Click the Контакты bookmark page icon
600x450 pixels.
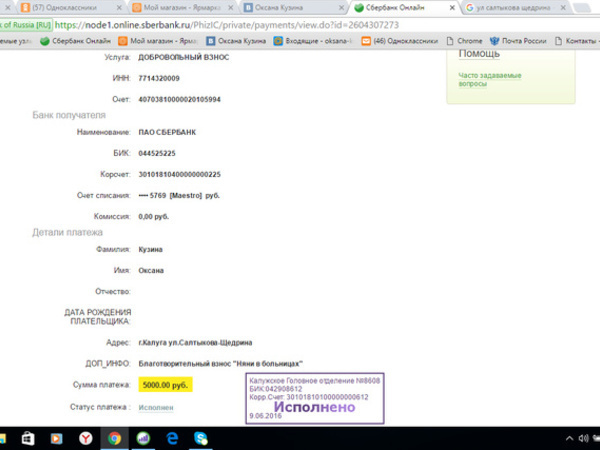(x=558, y=41)
